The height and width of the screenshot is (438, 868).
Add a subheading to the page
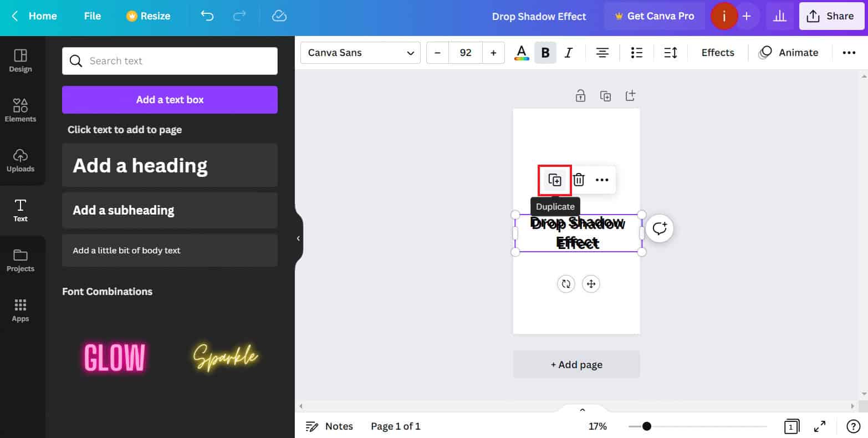170,210
